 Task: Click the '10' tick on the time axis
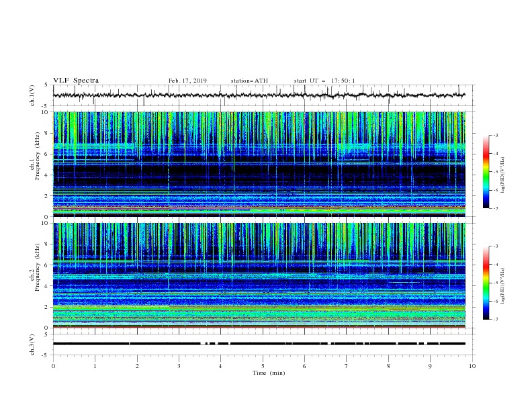(472, 366)
